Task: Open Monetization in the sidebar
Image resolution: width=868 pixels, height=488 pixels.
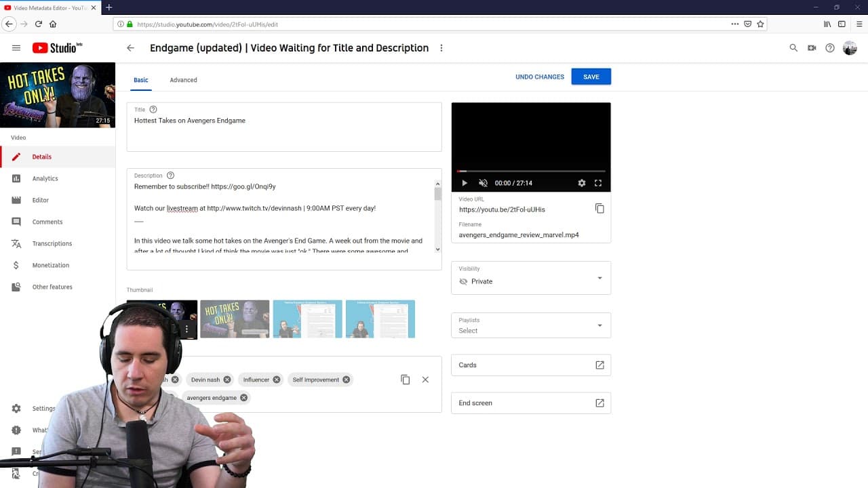Action: pyautogui.click(x=58, y=265)
